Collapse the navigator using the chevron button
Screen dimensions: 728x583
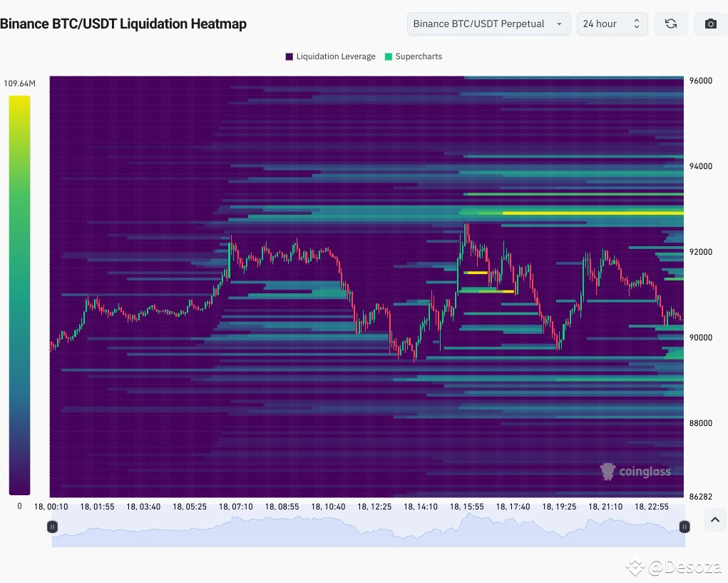pyautogui.click(x=714, y=519)
